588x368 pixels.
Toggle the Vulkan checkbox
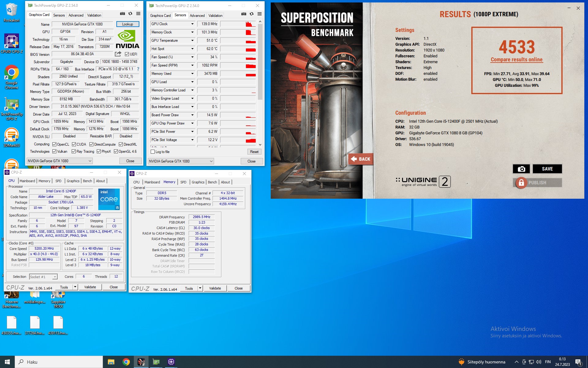click(x=54, y=151)
